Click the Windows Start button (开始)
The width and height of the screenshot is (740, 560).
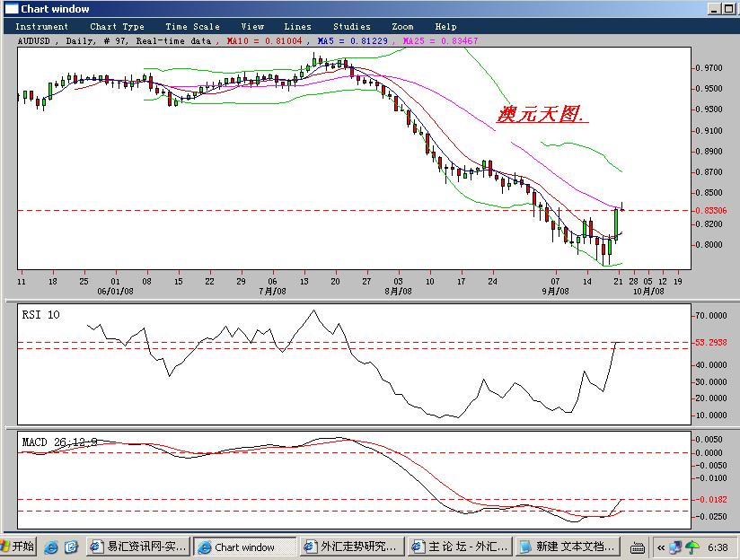18,547
